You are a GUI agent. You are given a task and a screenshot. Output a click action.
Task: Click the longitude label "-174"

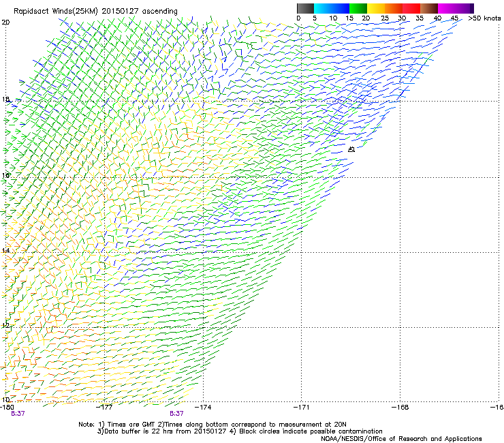(x=203, y=407)
